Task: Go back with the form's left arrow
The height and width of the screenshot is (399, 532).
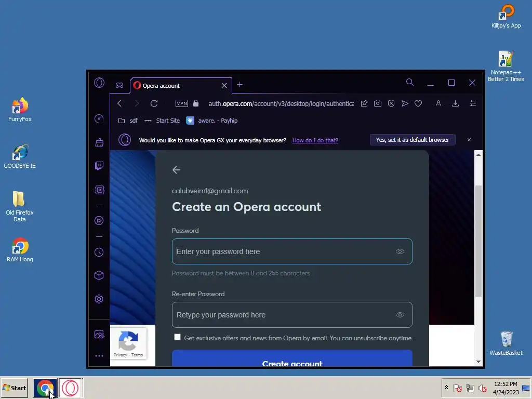Action: [x=177, y=170]
